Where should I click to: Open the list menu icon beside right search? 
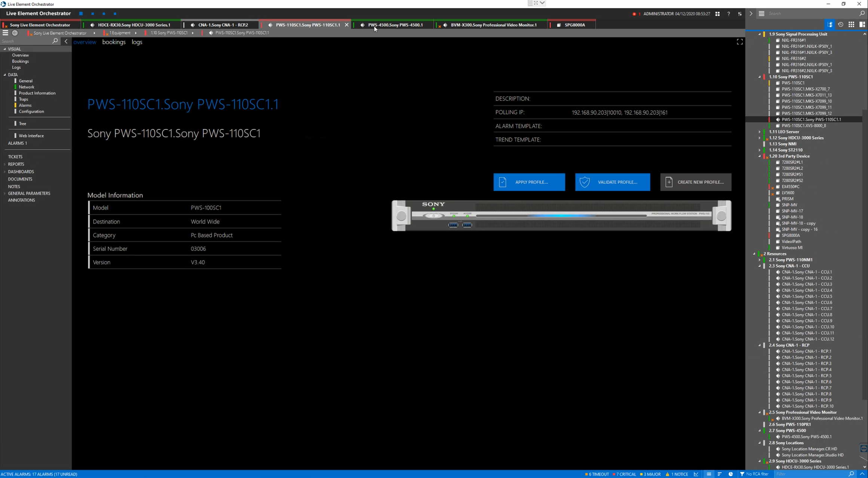[x=761, y=14]
